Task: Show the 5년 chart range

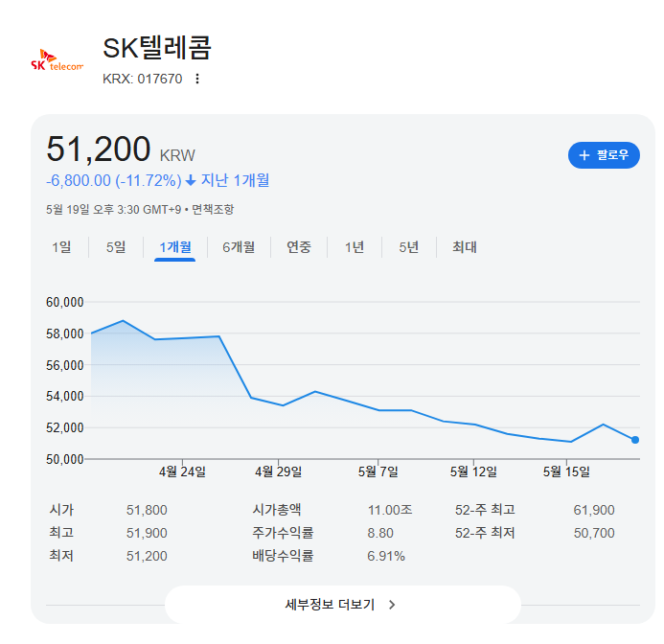Action: [x=409, y=247]
